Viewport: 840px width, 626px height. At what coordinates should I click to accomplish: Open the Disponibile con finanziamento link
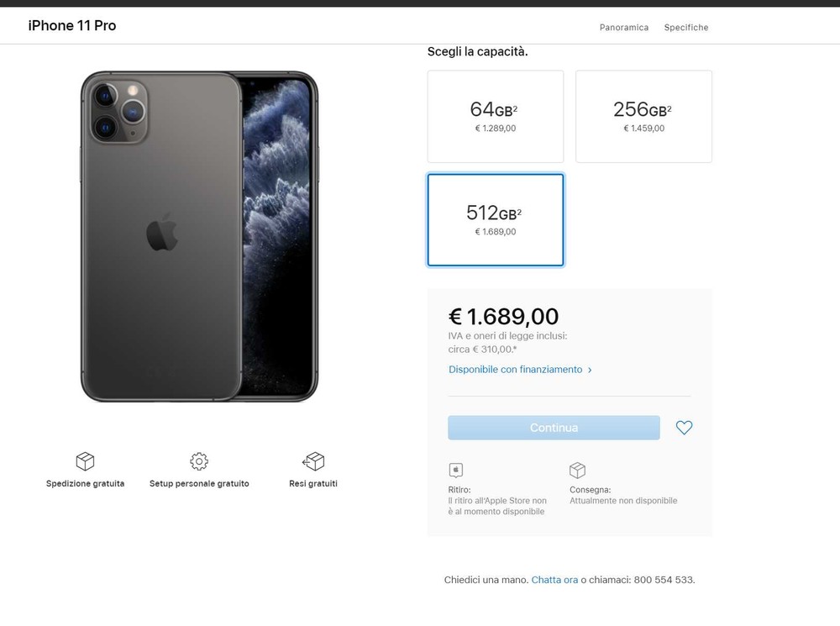(516, 369)
